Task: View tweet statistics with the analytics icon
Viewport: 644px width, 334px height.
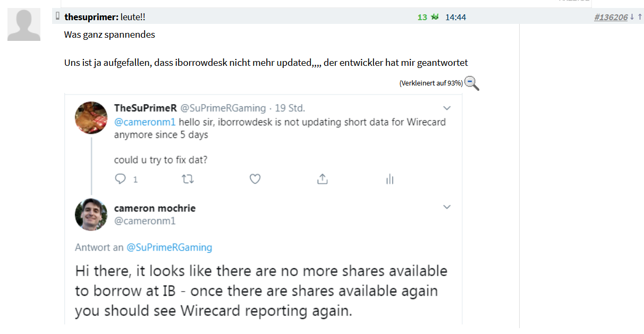Action: click(389, 179)
